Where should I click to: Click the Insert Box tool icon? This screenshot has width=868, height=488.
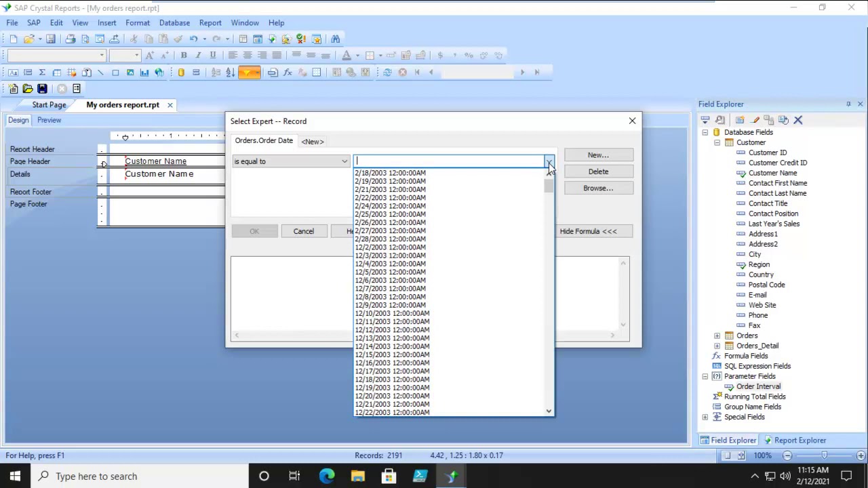click(115, 73)
